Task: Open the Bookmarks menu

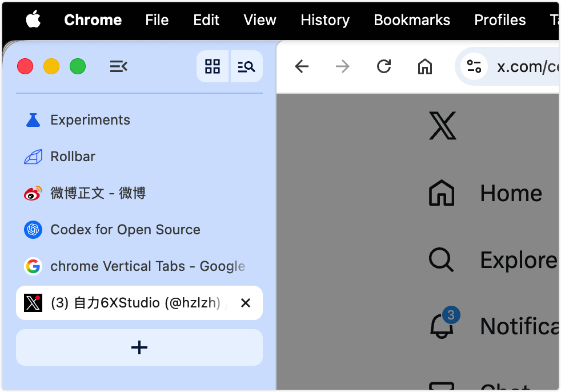Action: coord(412,20)
